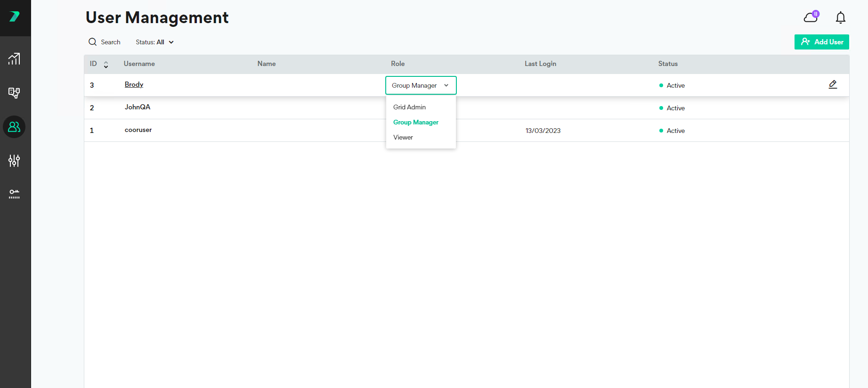Open the analytics chart sidebar icon
Screen dimensions: 868x388
14,59
